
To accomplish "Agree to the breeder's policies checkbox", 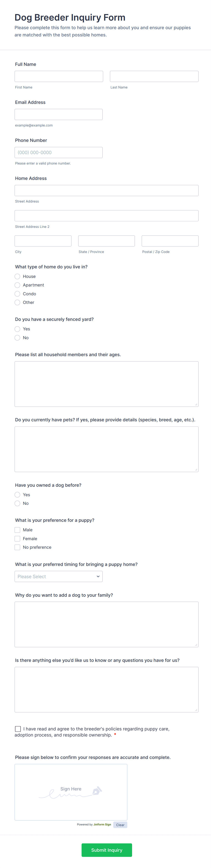I will point(18,729).
